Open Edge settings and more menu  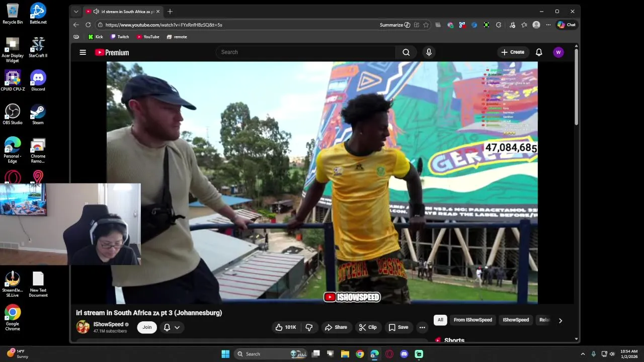[548, 25]
